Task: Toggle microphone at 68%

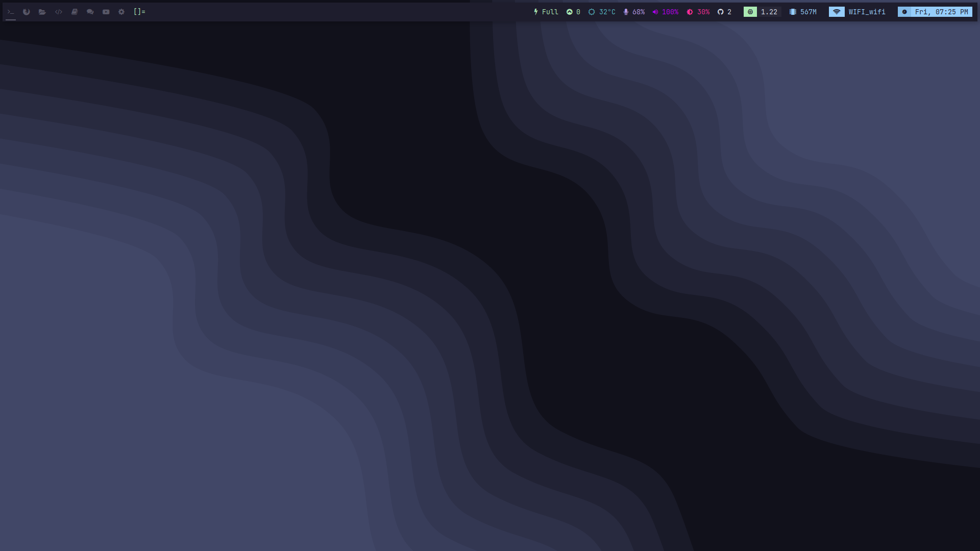Action: (634, 12)
